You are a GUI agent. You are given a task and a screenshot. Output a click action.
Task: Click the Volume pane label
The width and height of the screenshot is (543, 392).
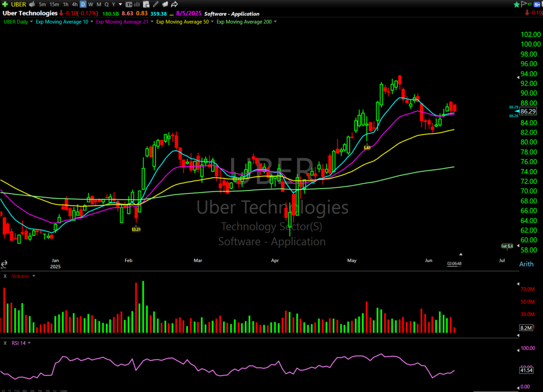coord(20,276)
